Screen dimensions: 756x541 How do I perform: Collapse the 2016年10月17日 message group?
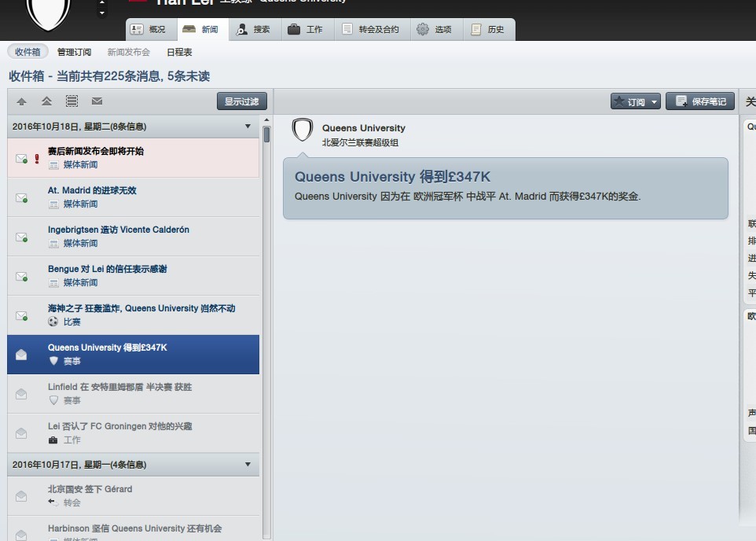(x=248, y=465)
